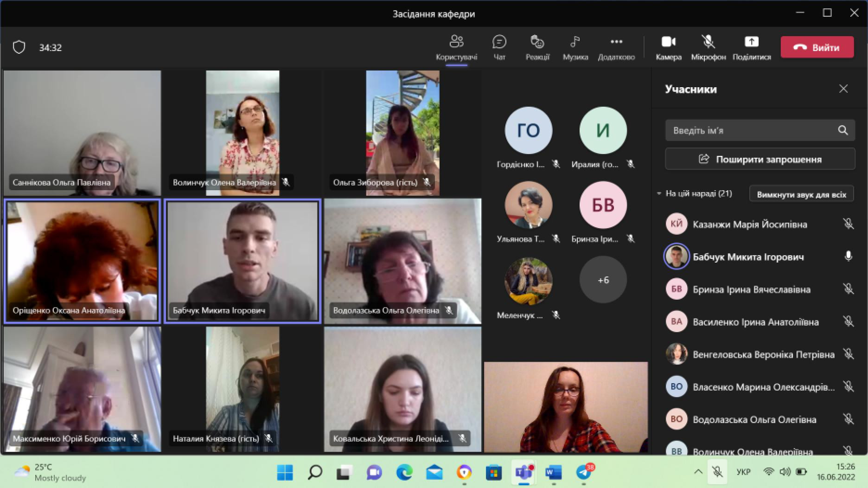Open the Додатково more options menu
The image size is (868, 488).
[616, 47]
